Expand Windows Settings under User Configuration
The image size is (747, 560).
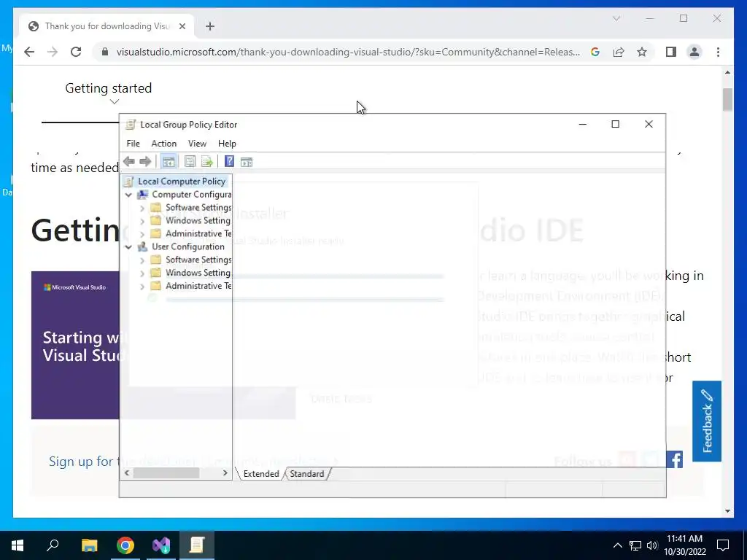point(142,273)
